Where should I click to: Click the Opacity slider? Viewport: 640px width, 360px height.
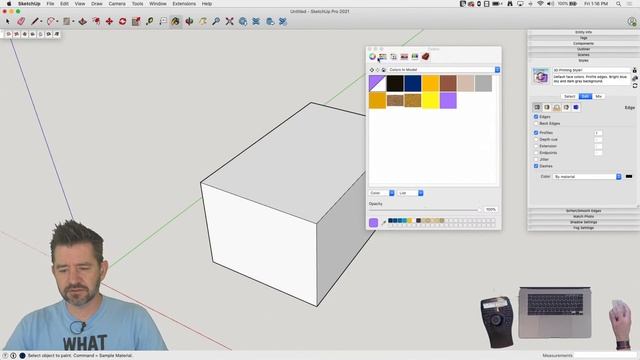pos(424,210)
